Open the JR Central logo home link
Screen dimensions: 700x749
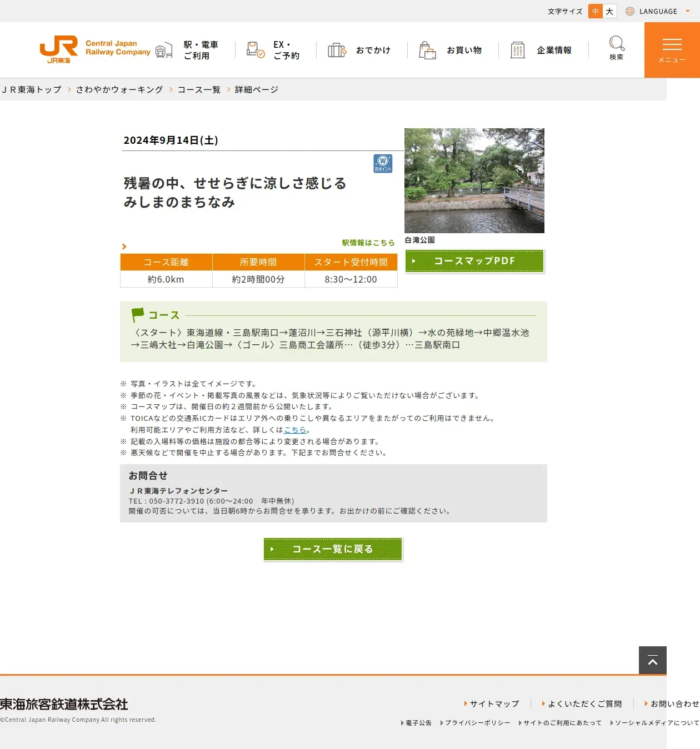tap(95, 50)
